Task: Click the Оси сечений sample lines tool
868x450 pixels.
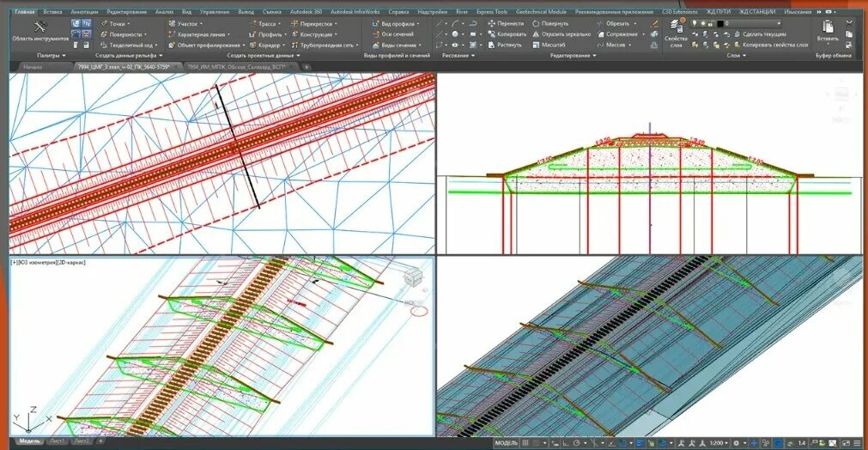Action: point(392,34)
